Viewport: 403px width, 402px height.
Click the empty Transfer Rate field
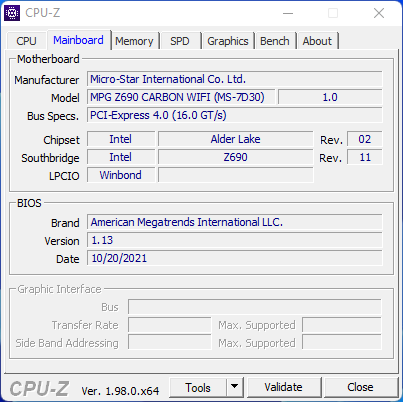(x=170, y=325)
